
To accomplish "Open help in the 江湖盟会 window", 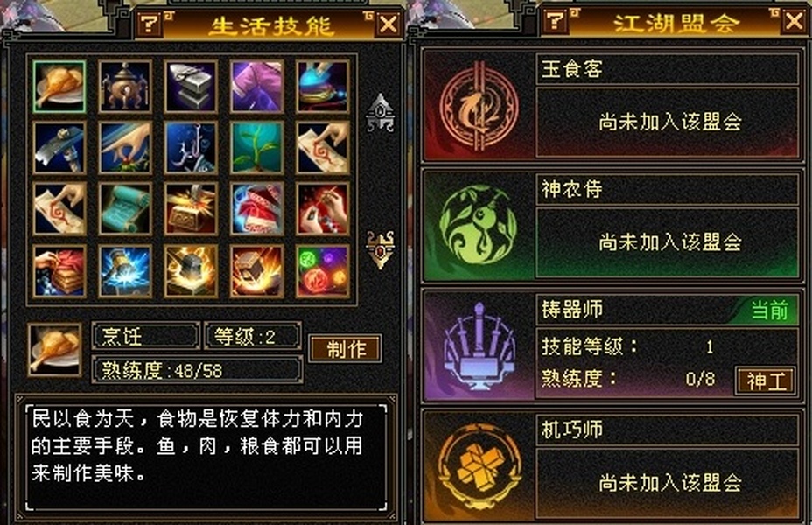I will click(556, 21).
